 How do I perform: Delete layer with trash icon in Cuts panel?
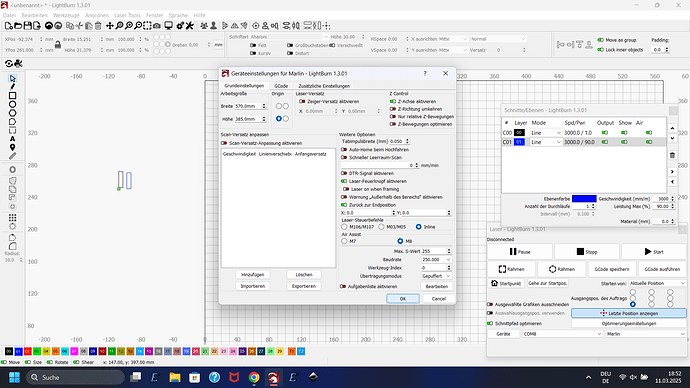click(x=672, y=155)
